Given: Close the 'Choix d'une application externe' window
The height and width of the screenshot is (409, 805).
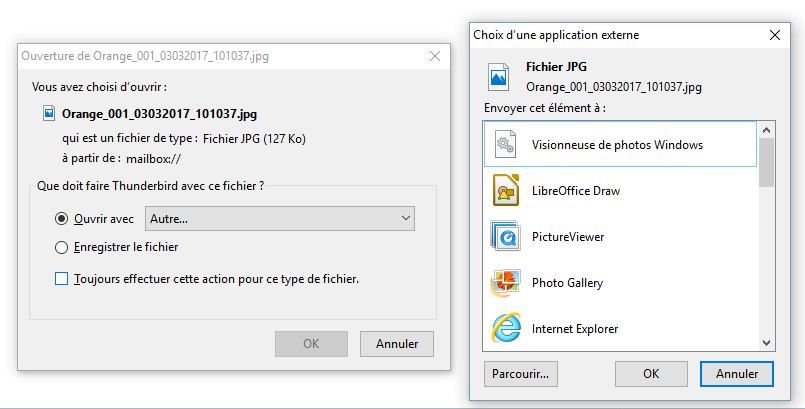Looking at the screenshot, I should click(774, 35).
